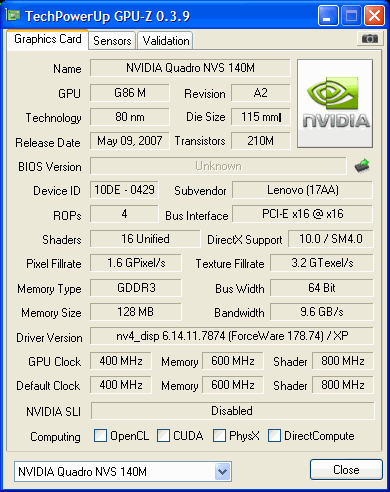Toggle the PhysX checkbox
This screenshot has height=492, width=390.
[x=219, y=435]
